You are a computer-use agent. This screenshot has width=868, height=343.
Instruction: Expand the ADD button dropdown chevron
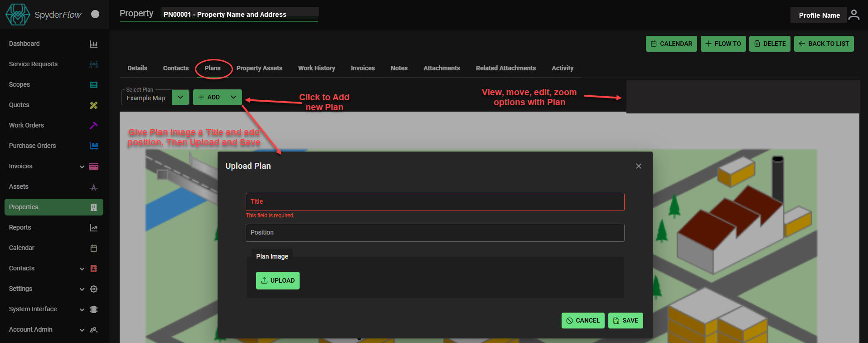(x=233, y=97)
